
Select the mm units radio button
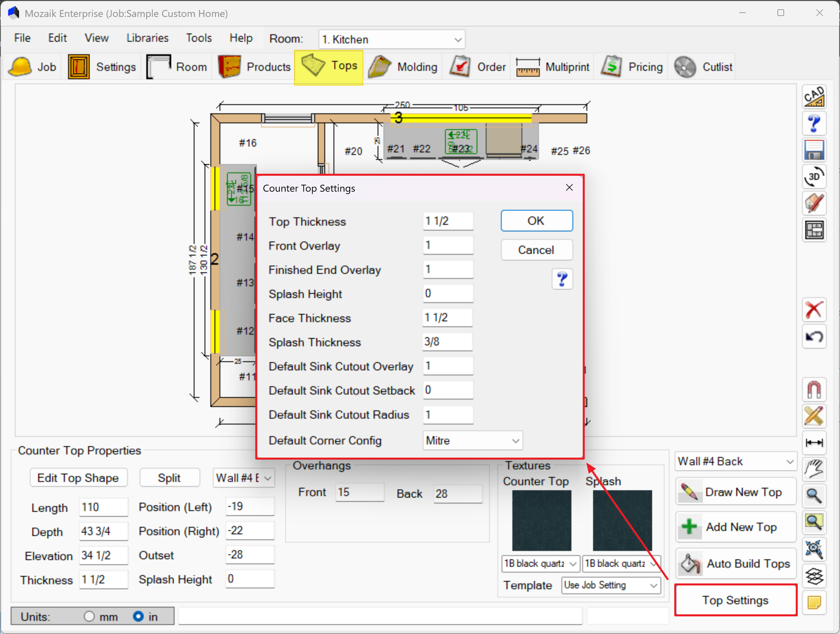click(x=89, y=616)
